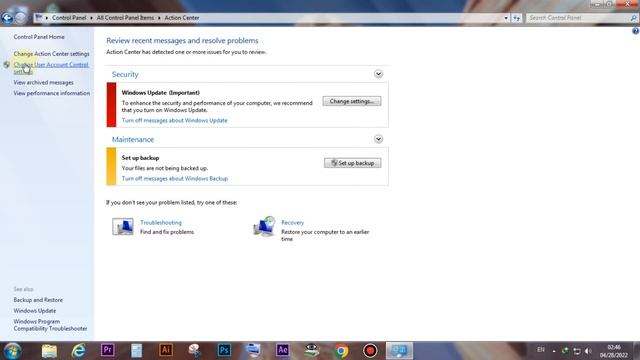This screenshot has height=360, width=640.
Task: Click Control Panel in the breadcrumb
Action: click(69, 18)
